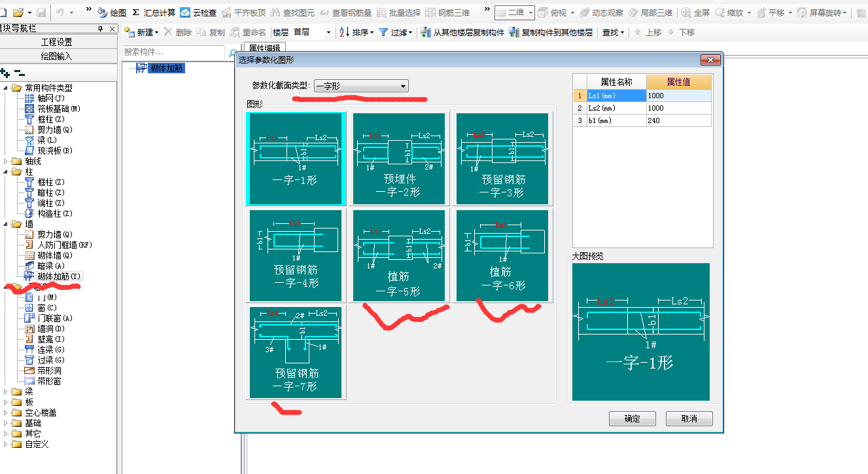Click 复制构件到其他楼层 button
868x474 pixels.
(x=551, y=32)
